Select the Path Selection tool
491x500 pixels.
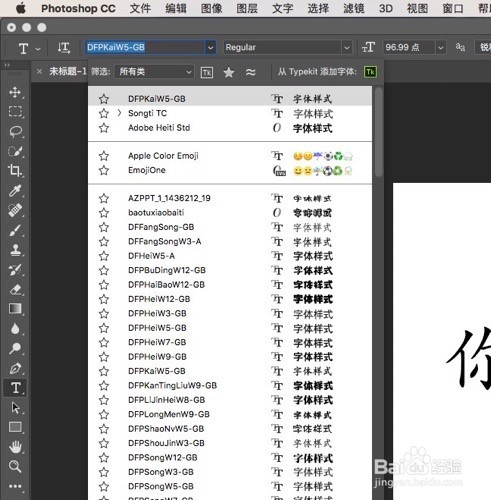point(15,407)
